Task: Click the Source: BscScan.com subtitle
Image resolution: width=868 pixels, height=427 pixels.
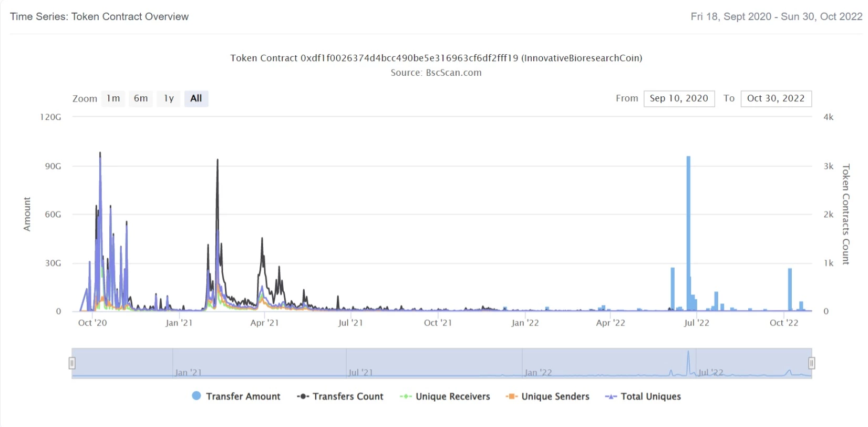Action: coord(436,73)
